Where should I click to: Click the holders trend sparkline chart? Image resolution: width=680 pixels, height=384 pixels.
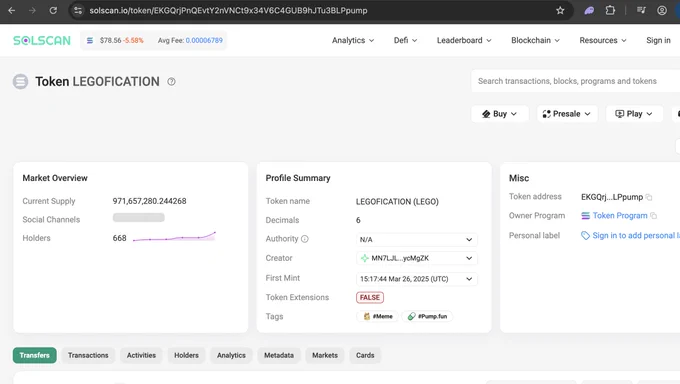pos(174,237)
